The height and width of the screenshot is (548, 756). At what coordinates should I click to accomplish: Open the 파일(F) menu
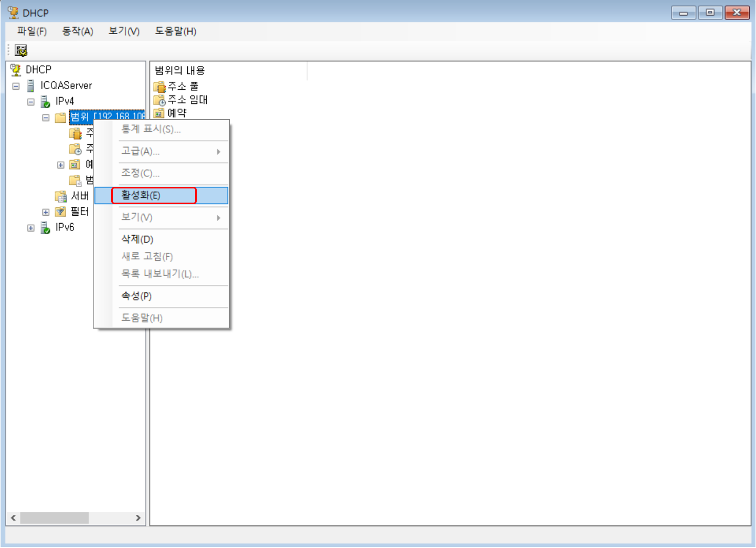coord(32,31)
